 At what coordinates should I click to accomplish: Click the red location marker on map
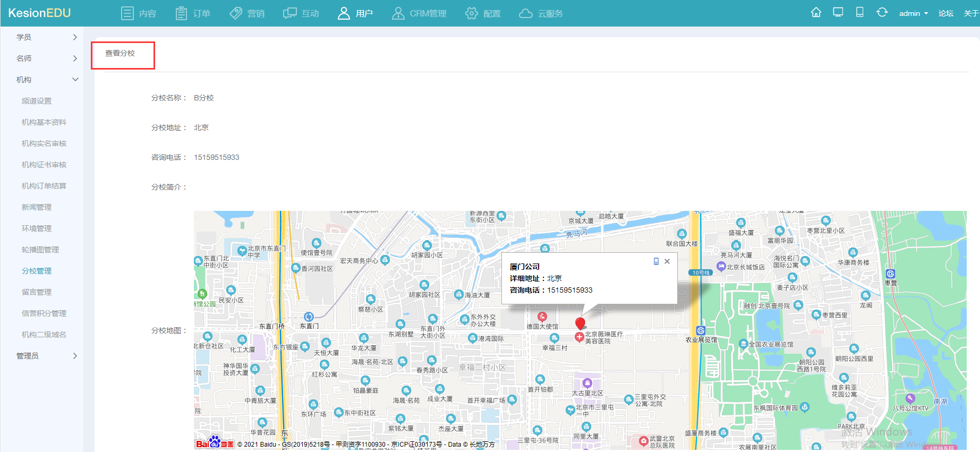(580, 323)
